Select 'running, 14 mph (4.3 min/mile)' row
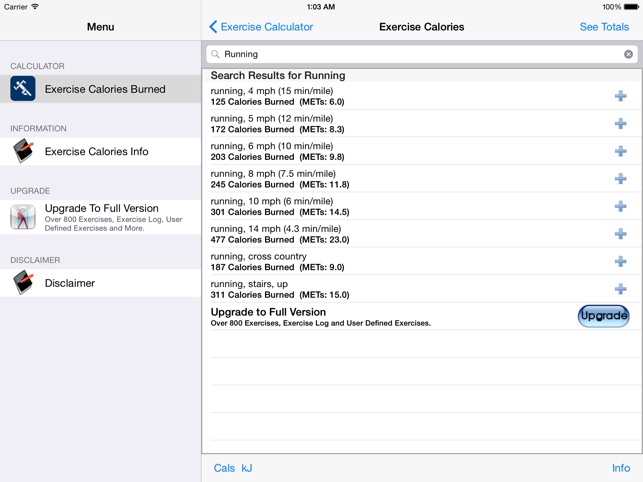The width and height of the screenshot is (643, 482). [422, 234]
